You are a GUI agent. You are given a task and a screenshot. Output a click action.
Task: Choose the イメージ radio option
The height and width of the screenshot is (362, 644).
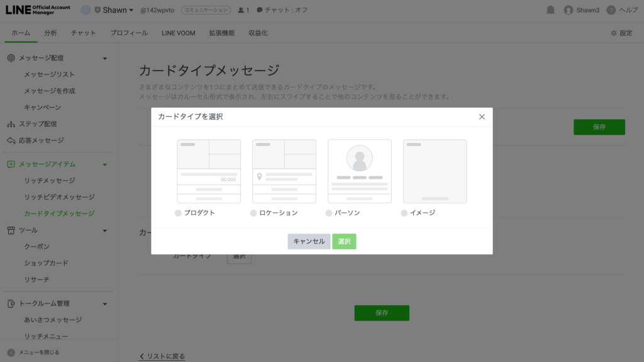point(404,213)
